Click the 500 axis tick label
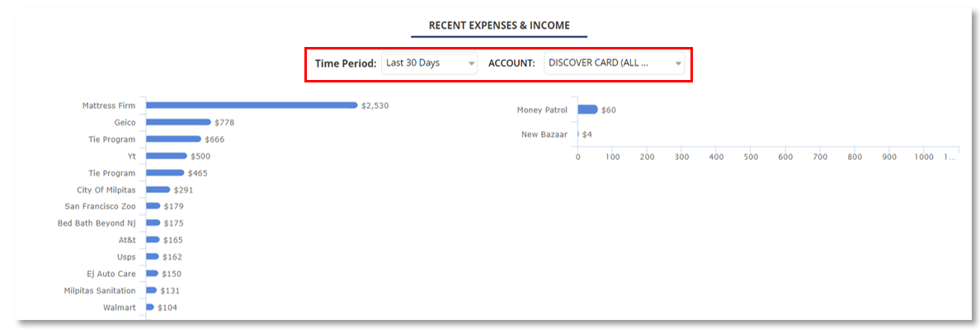The image size is (980, 329). [751, 157]
